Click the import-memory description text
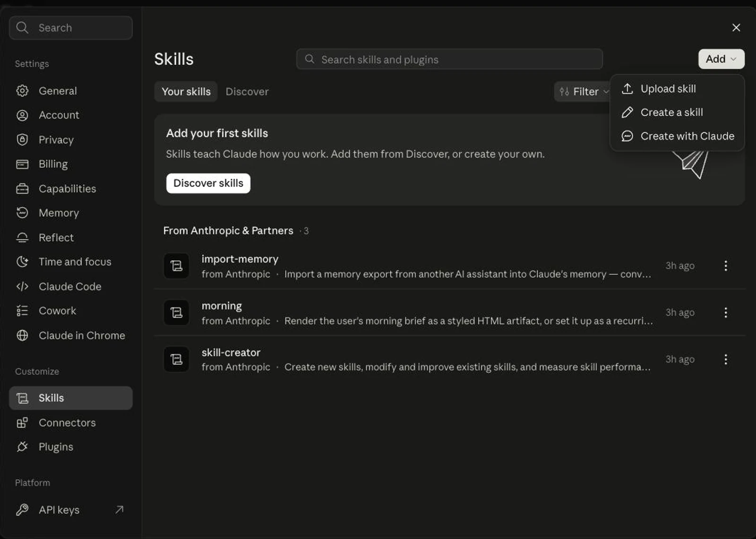The width and height of the screenshot is (756, 539). pos(467,274)
